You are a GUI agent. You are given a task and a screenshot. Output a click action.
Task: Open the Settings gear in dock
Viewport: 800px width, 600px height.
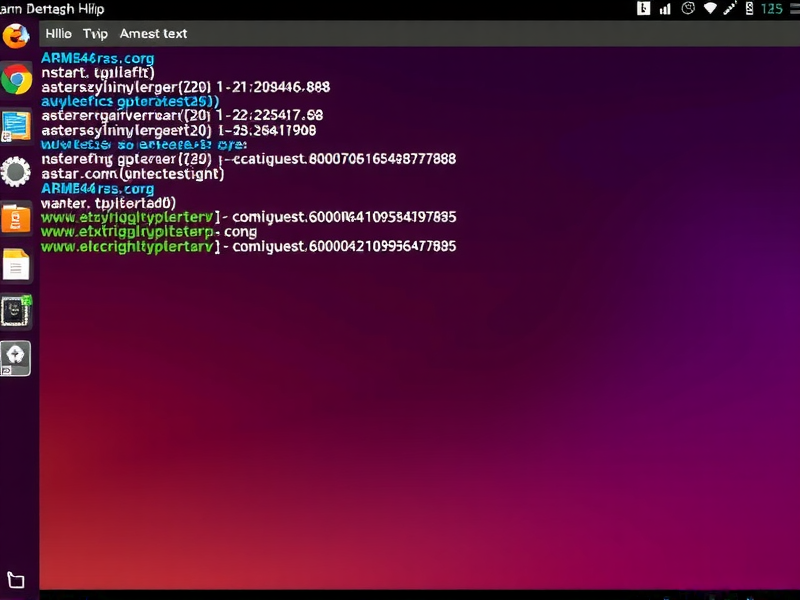pyautogui.click(x=16, y=172)
